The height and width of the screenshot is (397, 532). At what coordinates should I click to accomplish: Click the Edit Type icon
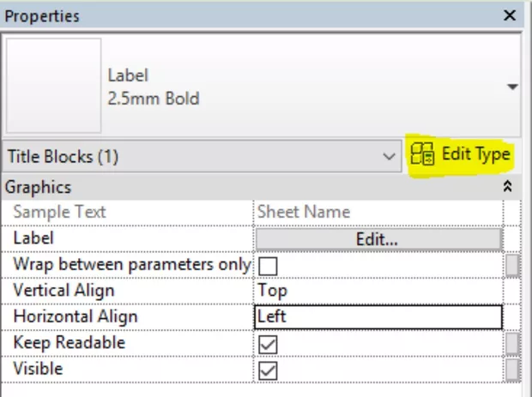(423, 154)
